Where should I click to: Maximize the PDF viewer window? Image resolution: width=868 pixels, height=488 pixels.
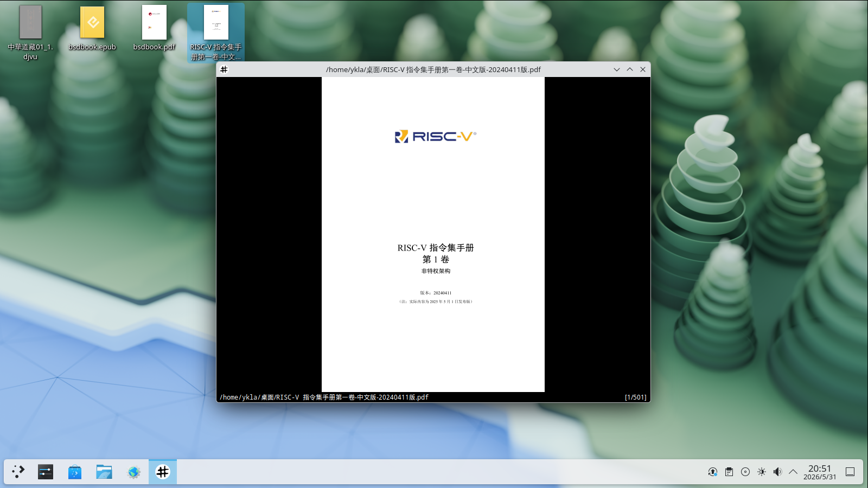point(630,69)
